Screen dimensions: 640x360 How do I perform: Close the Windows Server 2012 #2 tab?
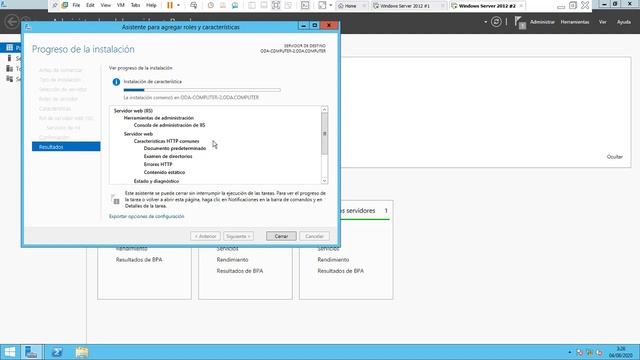[x=521, y=6]
